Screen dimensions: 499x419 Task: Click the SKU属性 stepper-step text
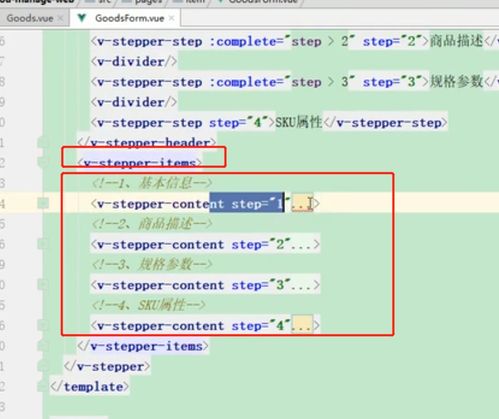(299, 122)
